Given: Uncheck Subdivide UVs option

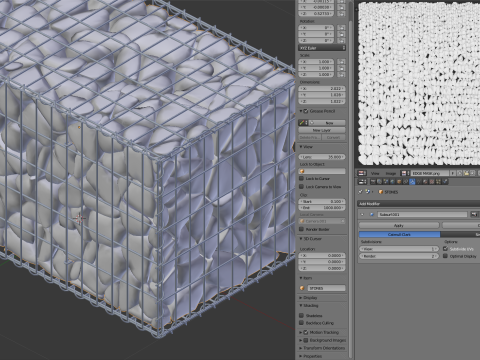Looking at the screenshot, I should [445, 249].
